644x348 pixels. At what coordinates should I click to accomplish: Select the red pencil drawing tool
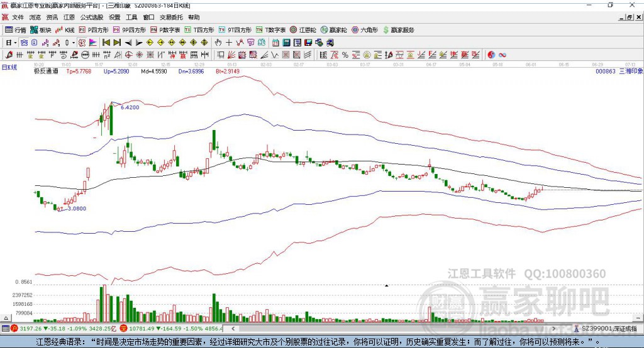[9, 55]
